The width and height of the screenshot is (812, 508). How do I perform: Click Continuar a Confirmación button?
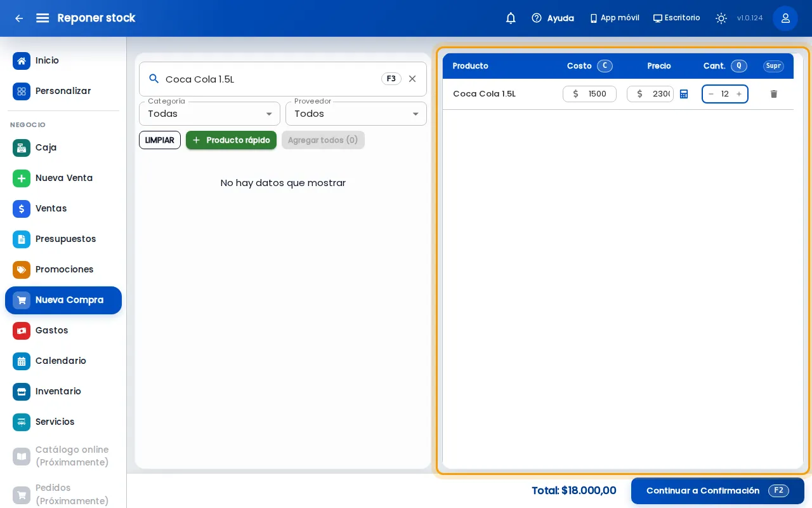pyautogui.click(x=717, y=491)
